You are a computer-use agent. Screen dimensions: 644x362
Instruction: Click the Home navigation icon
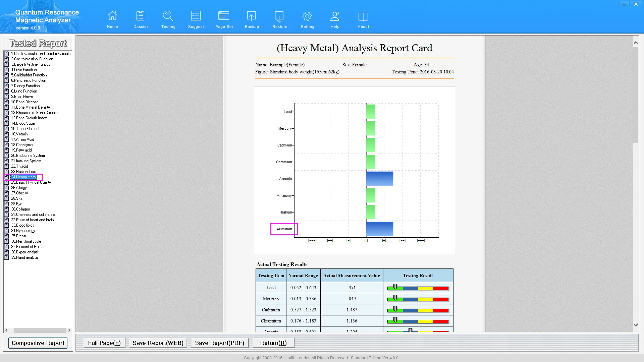(x=112, y=20)
